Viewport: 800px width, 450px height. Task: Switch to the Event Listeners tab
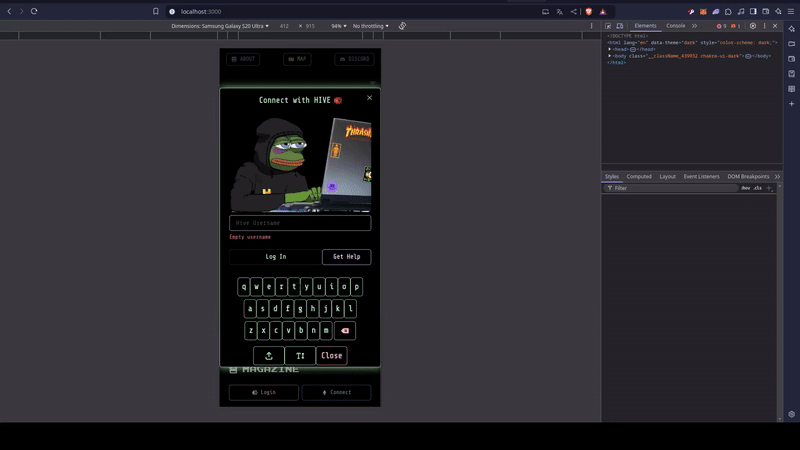(x=702, y=177)
